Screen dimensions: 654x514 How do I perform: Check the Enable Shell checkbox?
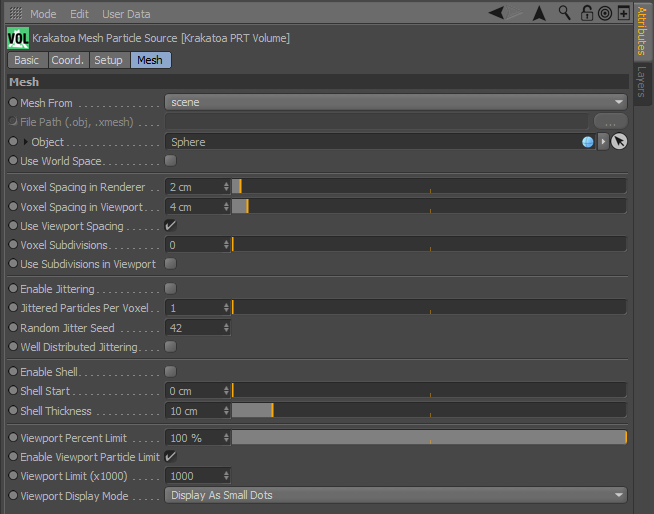pos(171,372)
